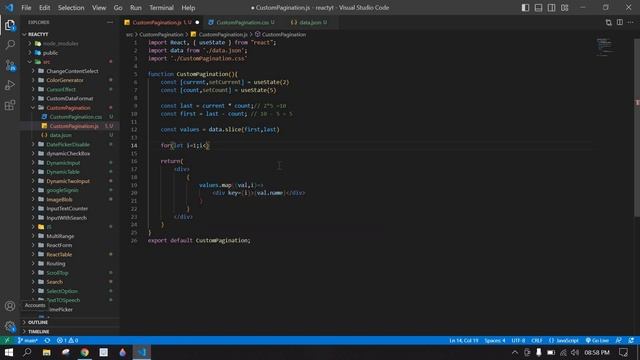The image size is (640, 360).
Task: Click the editor vertical scrollbar
Action: pyautogui.click(x=637, y=128)
